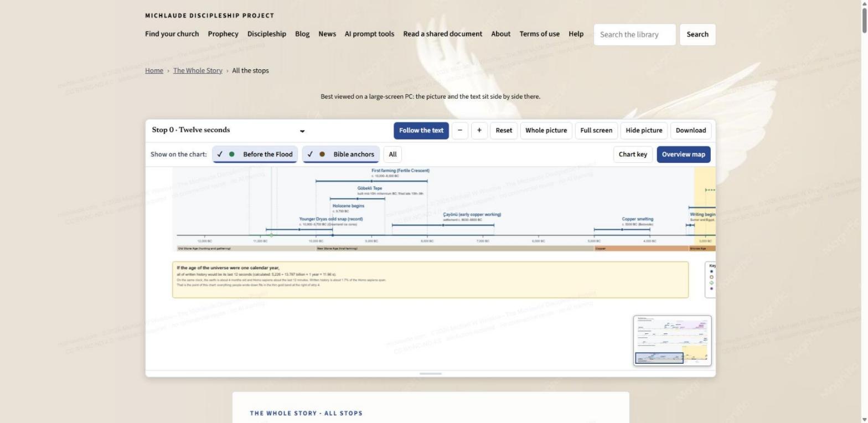Open the Help page

click(x=576, y=34)
